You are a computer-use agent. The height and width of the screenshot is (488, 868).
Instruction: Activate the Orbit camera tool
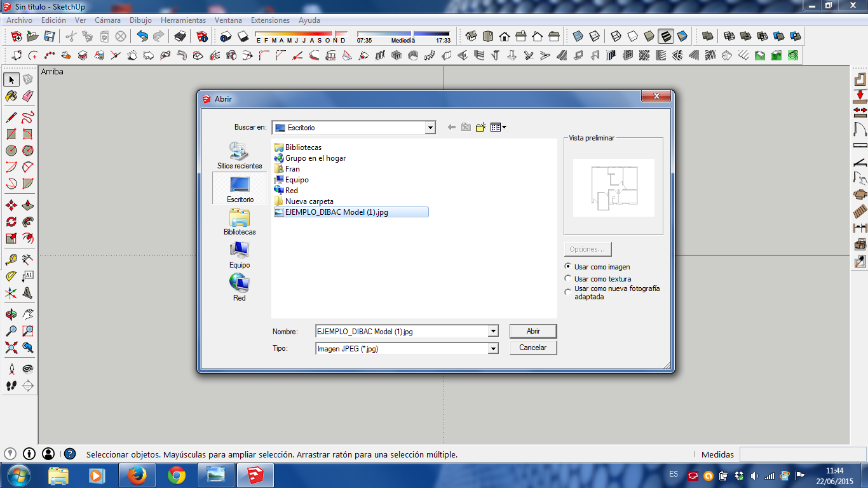pyautogui.click(x=11, y=314)
